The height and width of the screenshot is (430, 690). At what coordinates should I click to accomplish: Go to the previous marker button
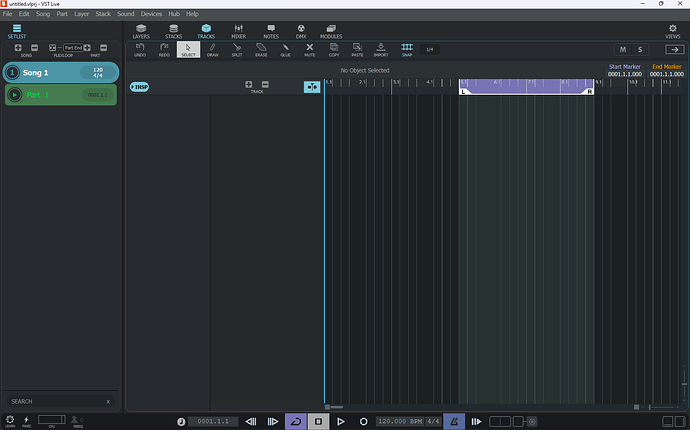coord(251,422)
